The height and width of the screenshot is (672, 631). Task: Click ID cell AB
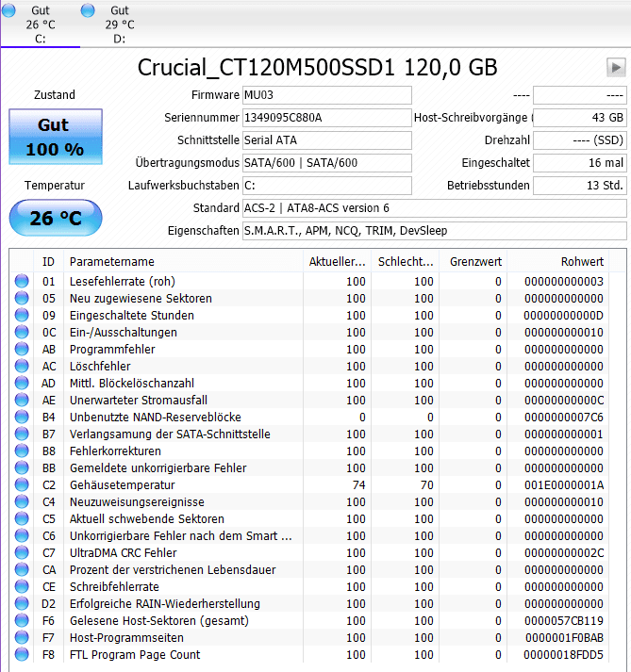(49, 350)
